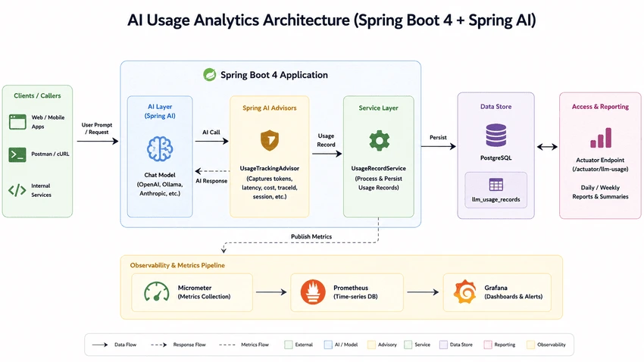
Task: Click the Reporting legend color swatch
Action: coord(487,345)
